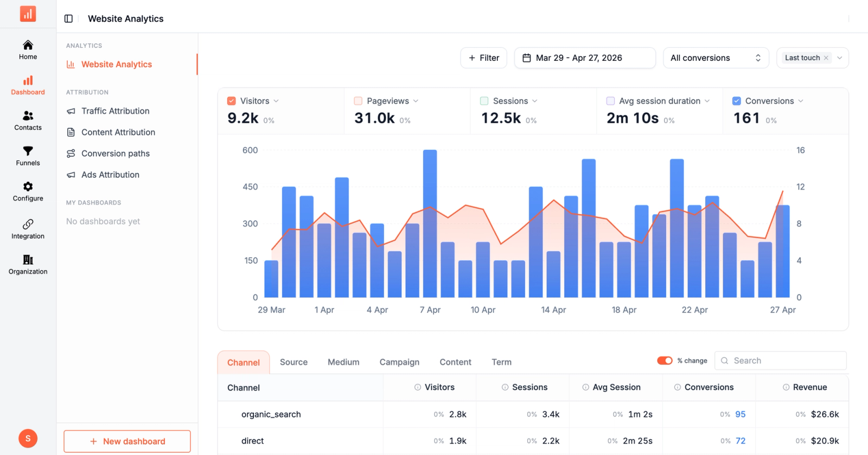Switch to the Term tab
Viewport: 868px width, 455px height.
[x=501, y=362]
